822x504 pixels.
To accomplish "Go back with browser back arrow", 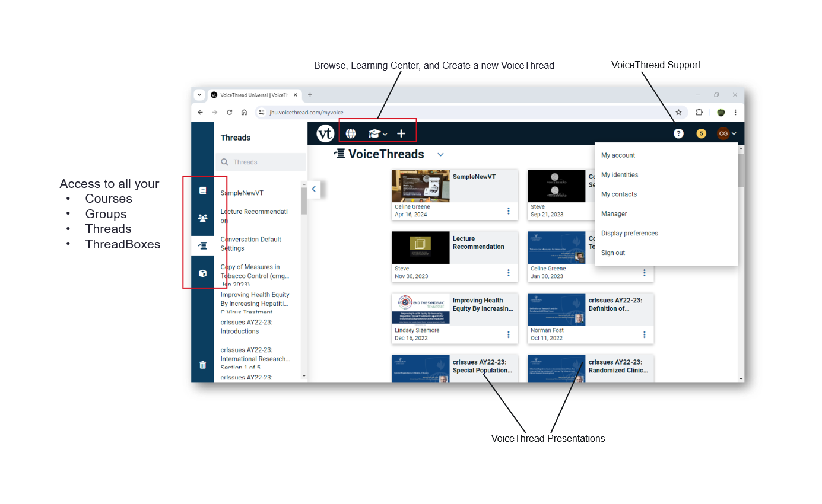I will 200,112.
